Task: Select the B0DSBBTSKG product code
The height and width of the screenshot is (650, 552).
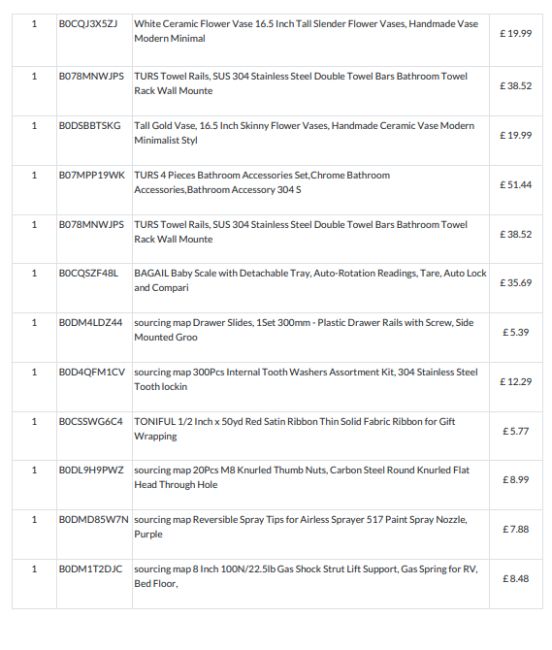Action: tap(90, 126)
